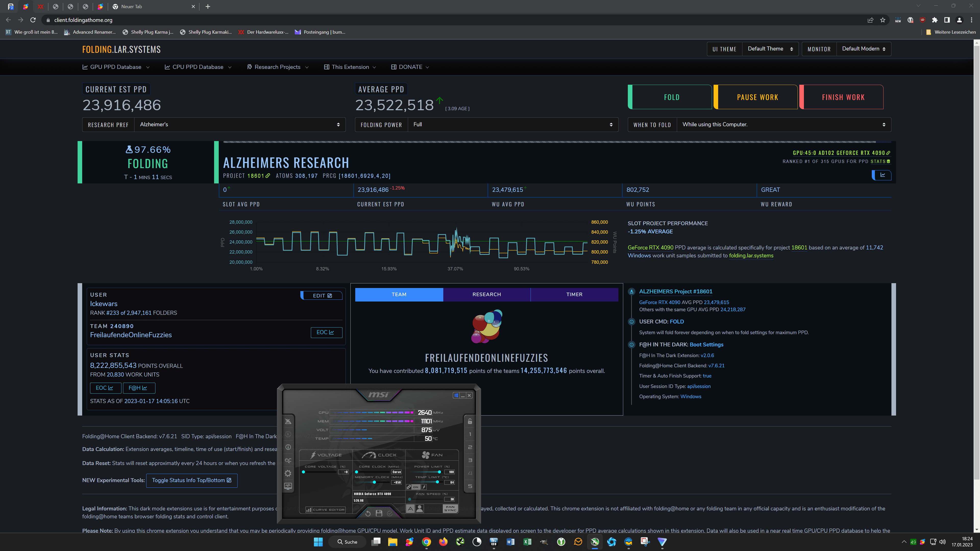Open slot performance chart icon button
The height and width of the screenshot is (551, 980).
882,175
